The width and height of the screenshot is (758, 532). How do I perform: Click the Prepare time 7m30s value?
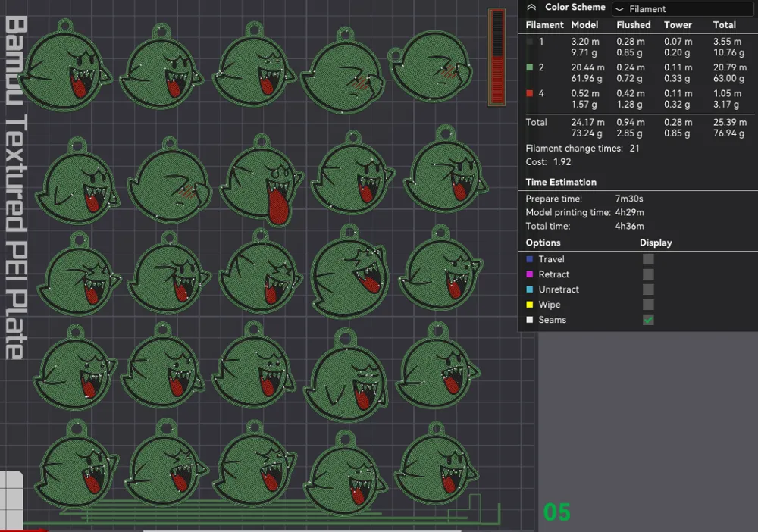point(629,199)
